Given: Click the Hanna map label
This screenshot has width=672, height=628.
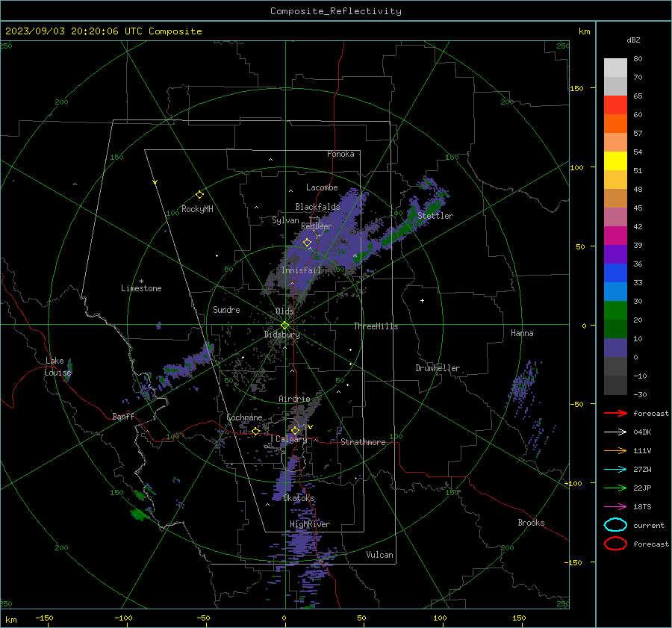Looking at the screenshot, I should (522, 333).
